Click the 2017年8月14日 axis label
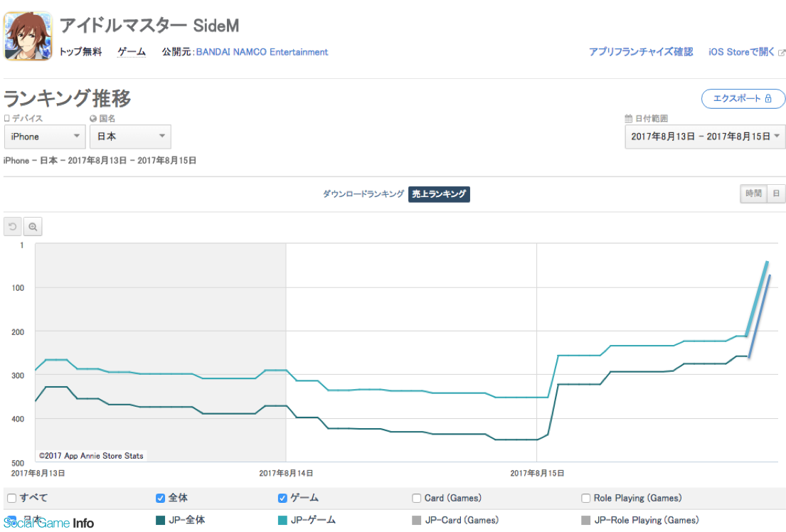This screenshot has width=786, height=532. click(x=286, y=474)
